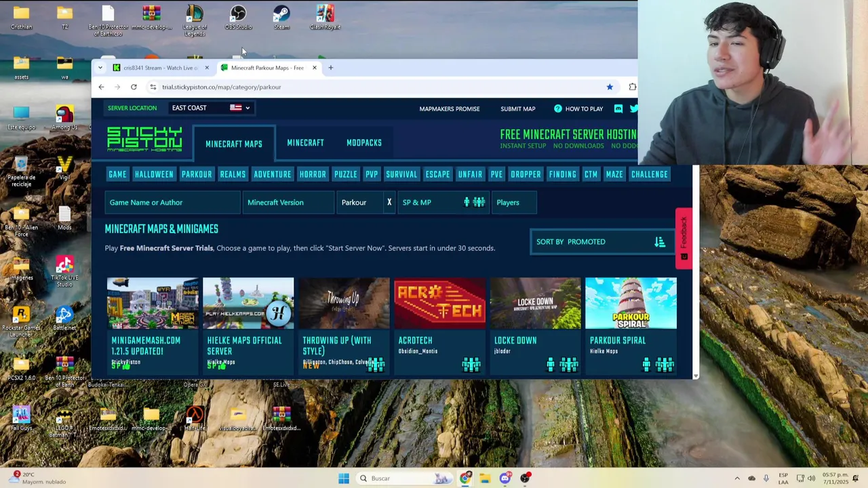The width and height of the screenshot is (868, 488).
Task: Open the Sort By Promoted dropdown
Action: click(x=601, y=242)
